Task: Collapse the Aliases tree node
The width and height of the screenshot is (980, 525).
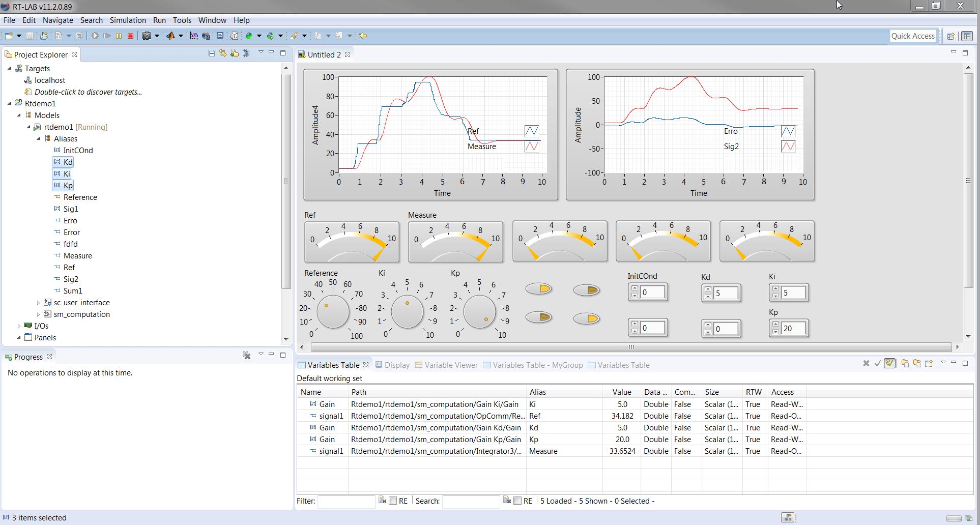Action: (x=38, y=139)
